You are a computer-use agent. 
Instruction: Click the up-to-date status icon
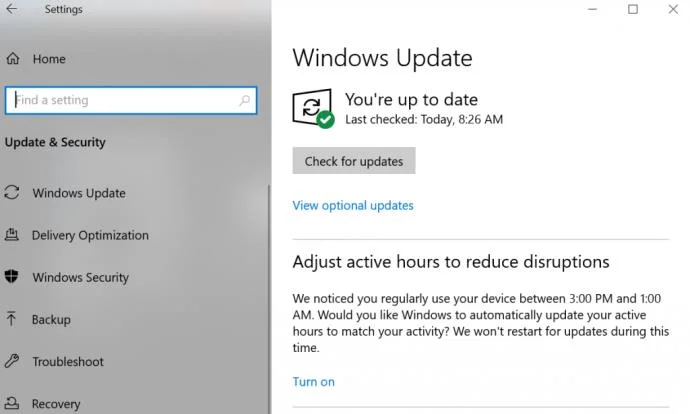point(313,108)
